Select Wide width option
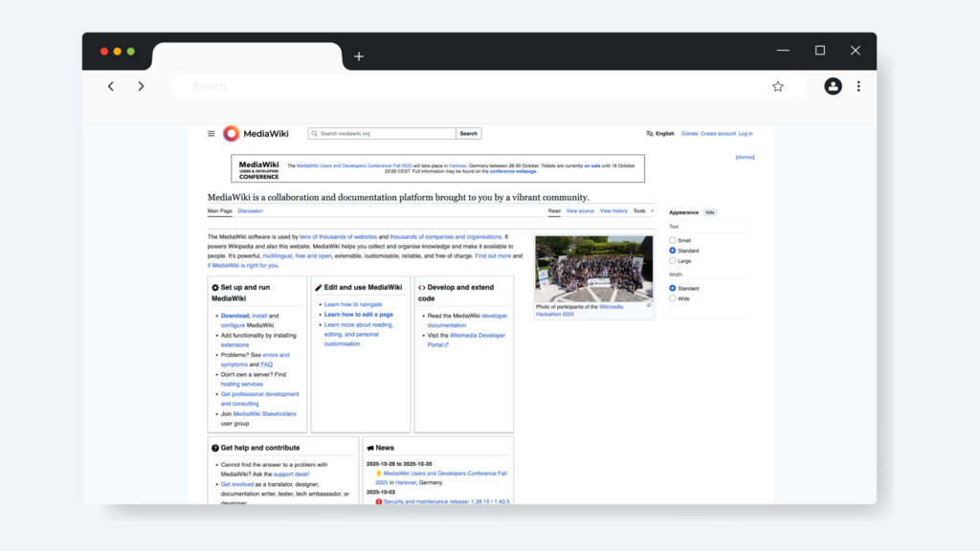The width and height of the screenshot is (980, 551). (x=673, y=298)
